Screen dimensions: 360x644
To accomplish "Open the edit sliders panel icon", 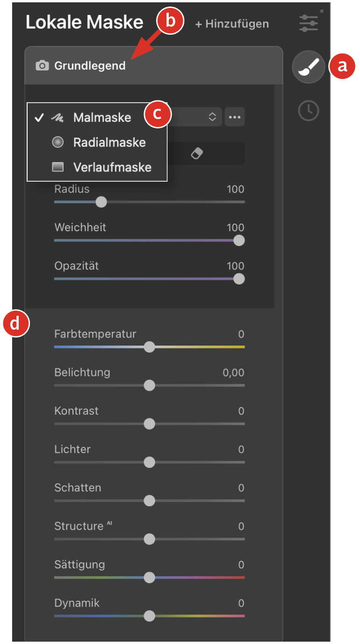I will 308,23.
